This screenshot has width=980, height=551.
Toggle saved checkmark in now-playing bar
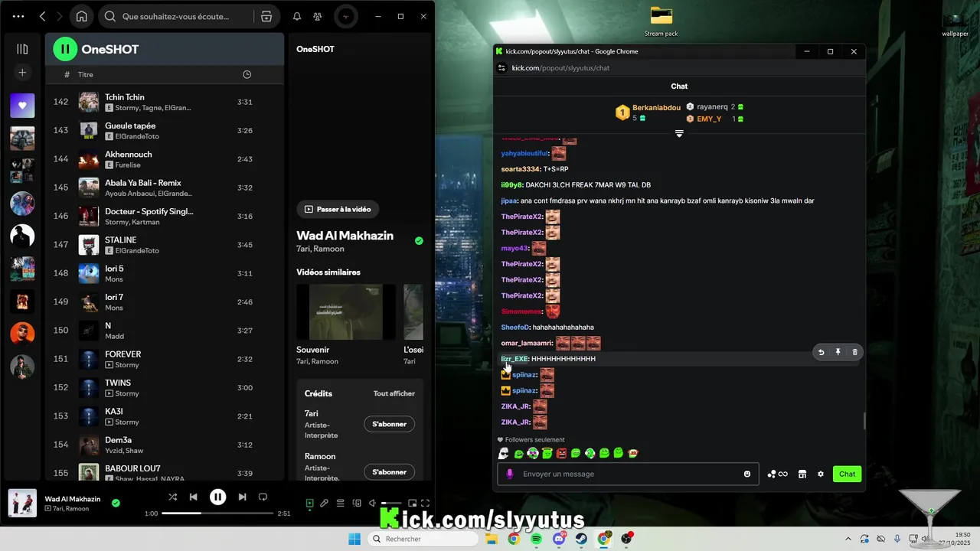116,503
